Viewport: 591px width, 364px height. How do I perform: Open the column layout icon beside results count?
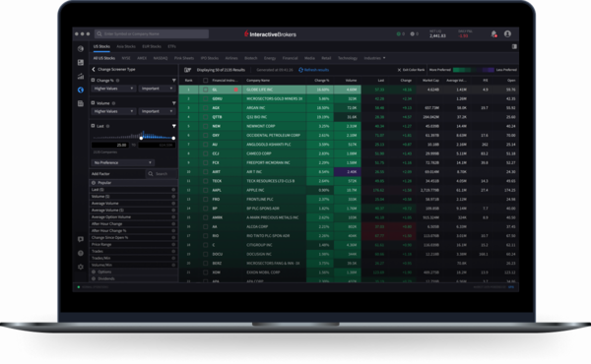187,70
